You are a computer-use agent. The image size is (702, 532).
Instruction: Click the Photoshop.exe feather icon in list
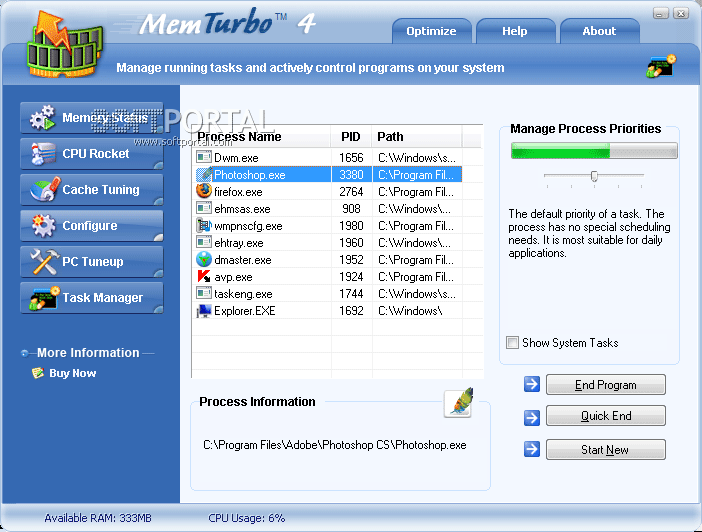[x=204, y=174]
